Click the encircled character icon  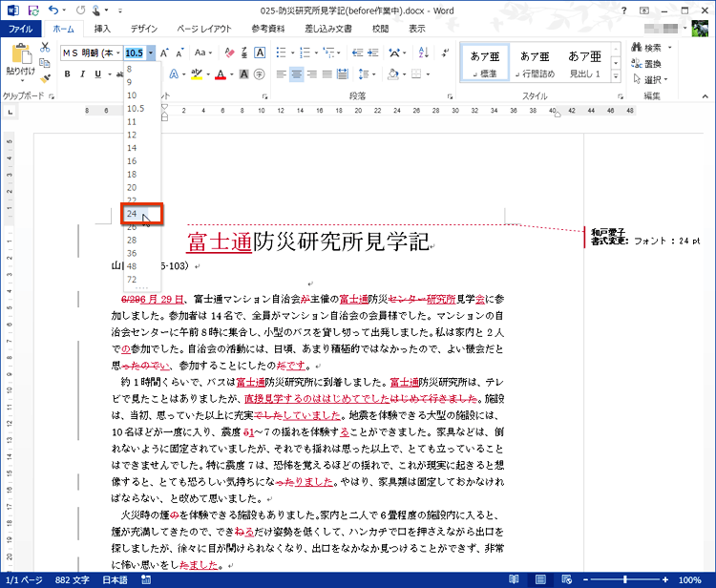[260, 73]
